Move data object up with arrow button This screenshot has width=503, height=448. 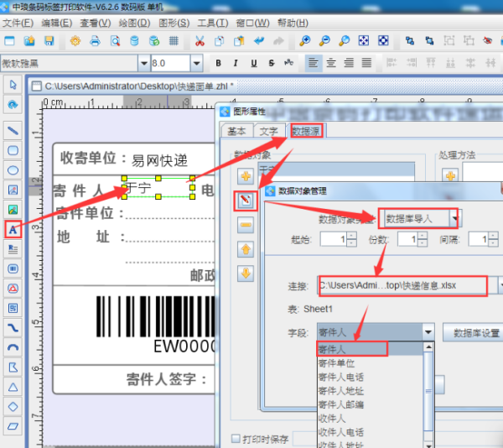[246, 248]
